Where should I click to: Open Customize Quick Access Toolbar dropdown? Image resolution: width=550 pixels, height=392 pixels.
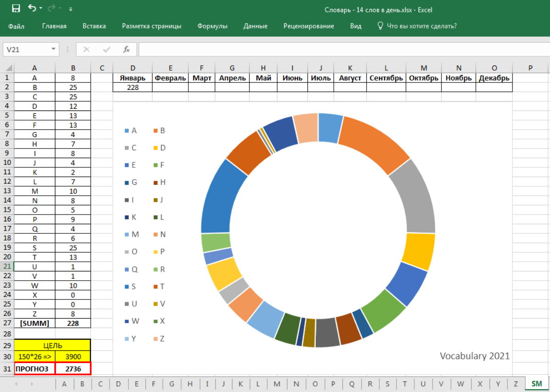point(70,9)
